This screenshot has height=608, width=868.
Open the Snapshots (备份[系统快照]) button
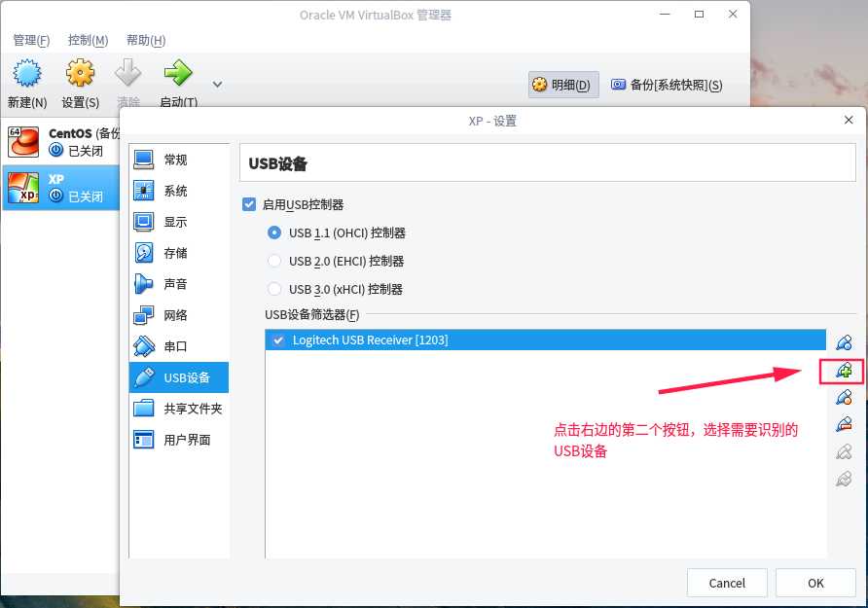click(x=667, y=85)
